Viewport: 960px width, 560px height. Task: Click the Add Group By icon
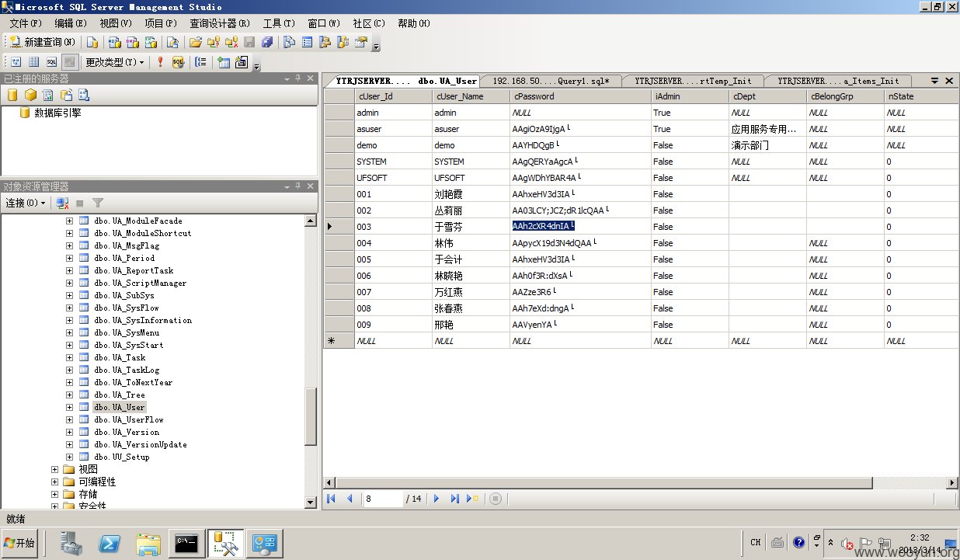tap(200, 62)
